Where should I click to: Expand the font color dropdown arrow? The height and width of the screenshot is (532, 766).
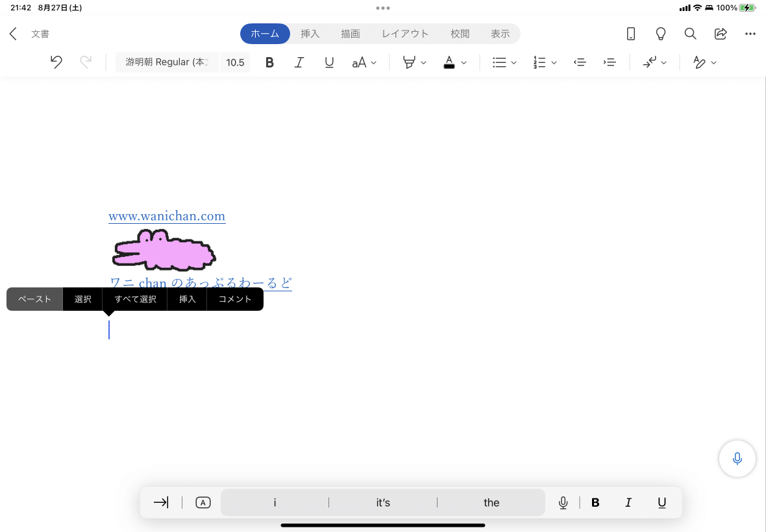point(463,62)
